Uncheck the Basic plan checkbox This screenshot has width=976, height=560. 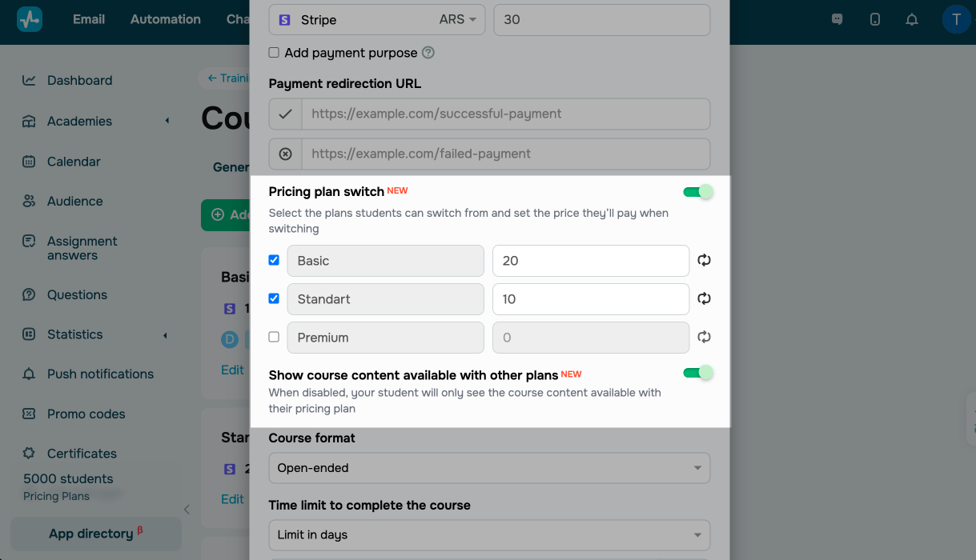[x=274, y=260]
